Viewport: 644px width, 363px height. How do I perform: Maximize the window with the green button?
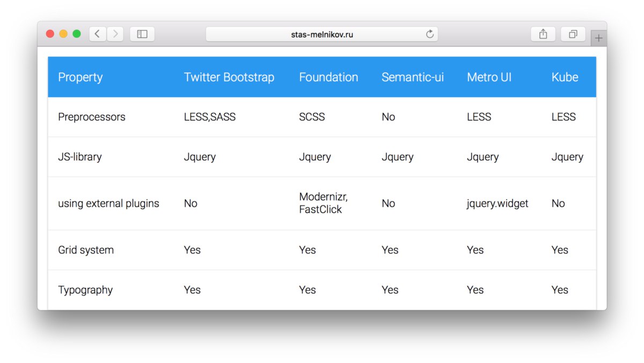point(77,34)
